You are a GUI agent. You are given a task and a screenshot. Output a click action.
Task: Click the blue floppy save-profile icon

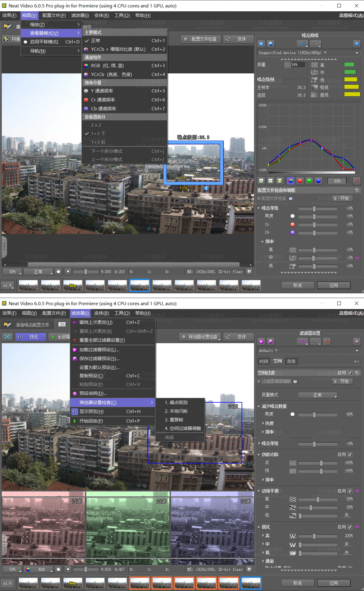point(270,44)
